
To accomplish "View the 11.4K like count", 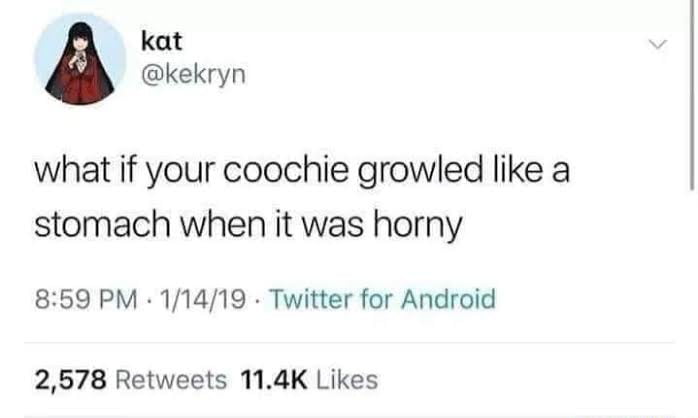I will (x=273, y=380).
